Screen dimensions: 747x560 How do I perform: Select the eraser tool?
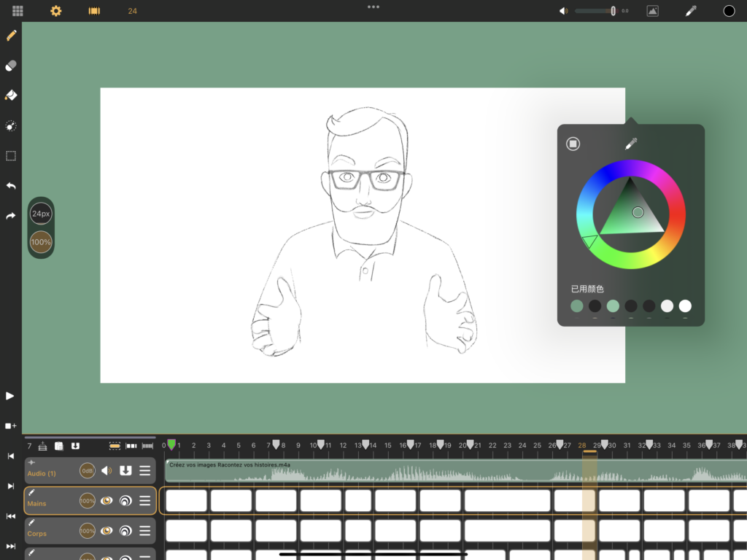point(11,65)
